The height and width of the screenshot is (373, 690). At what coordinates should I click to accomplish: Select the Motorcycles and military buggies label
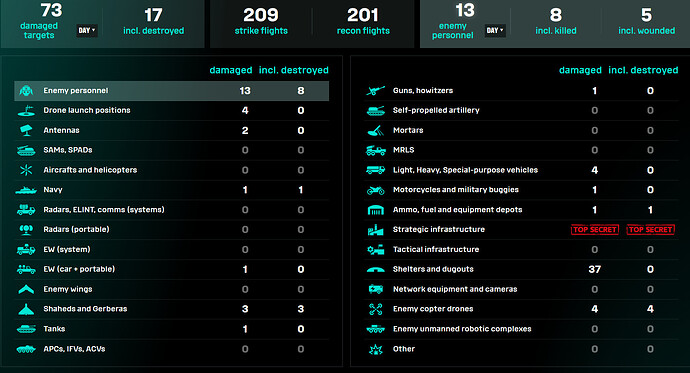pyautogui.click(x=455, y=190)
